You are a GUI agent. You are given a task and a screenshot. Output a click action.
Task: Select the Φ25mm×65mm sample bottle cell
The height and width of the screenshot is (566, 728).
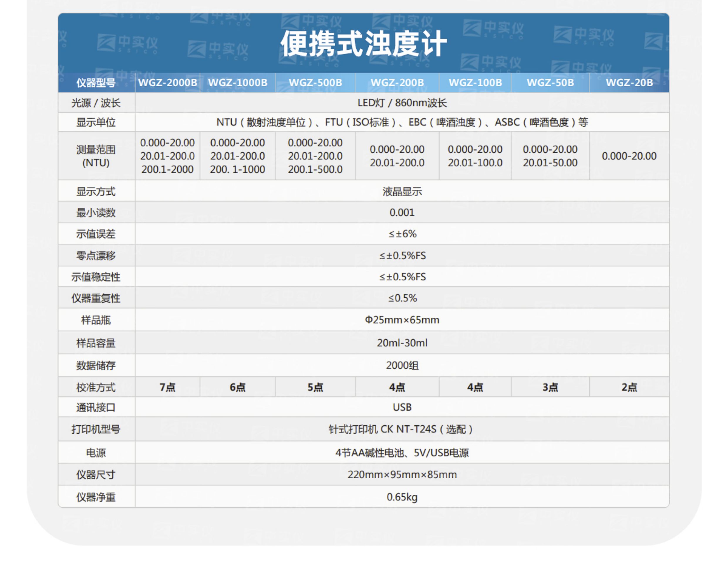click(x=402, y=320)
